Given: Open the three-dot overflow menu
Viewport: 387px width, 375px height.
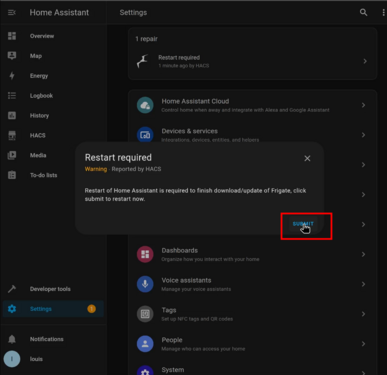Looking at the screenshot, I should tap(383, 12).
